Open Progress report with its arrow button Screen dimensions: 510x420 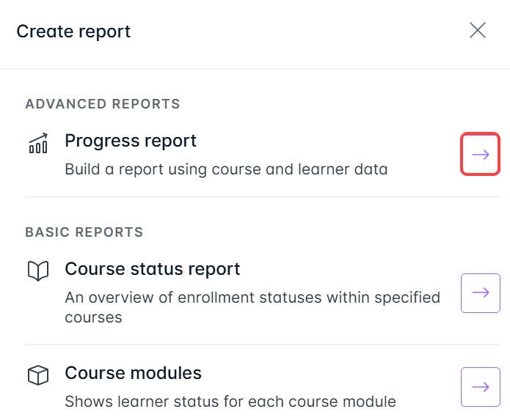[x=481, y=154]
